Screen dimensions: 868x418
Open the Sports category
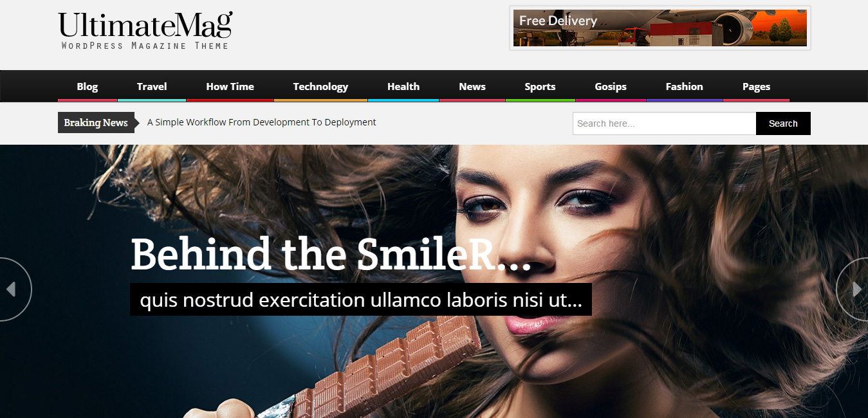[x=540, y=86]
